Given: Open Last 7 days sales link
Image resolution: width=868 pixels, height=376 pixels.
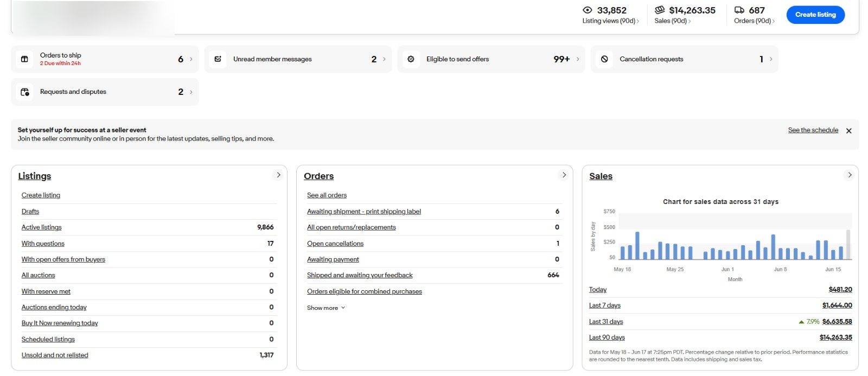Looking at the screenshot, I should tap(605, 305).
